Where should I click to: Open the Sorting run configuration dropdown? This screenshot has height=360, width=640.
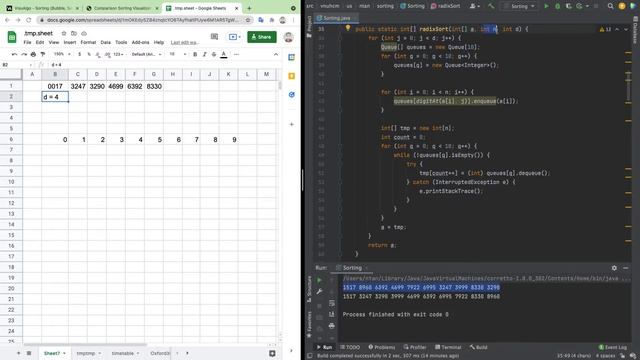coord(519,6)
